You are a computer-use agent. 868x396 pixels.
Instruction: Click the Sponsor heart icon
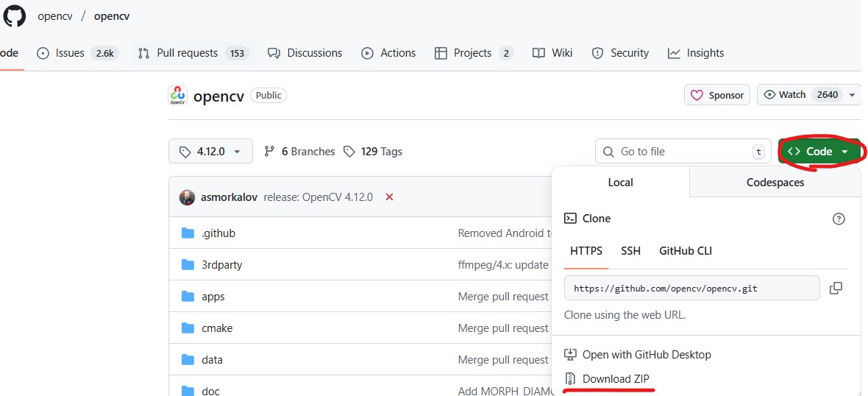[697, 95]
